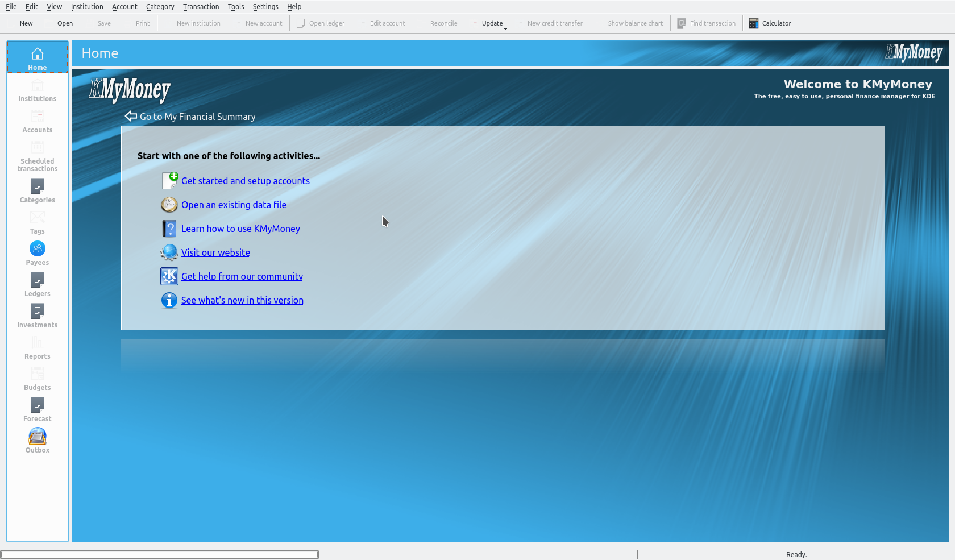Expand the Update toolbar dropdown arrow
Screen dimensions: 955x560
click(x=505, y=28)
